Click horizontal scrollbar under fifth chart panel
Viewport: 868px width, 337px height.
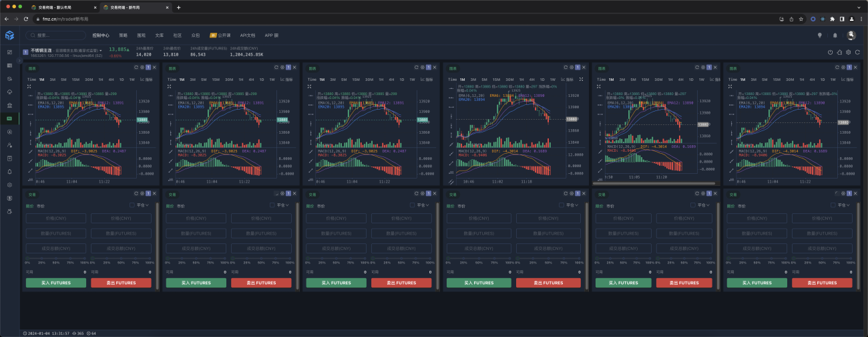tap(654, 183)
